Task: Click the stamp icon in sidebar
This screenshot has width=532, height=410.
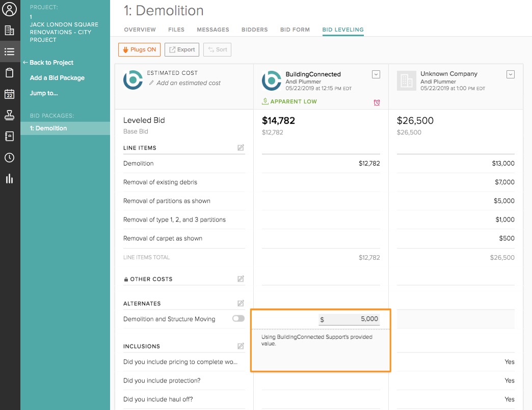Action: [10, 115]
